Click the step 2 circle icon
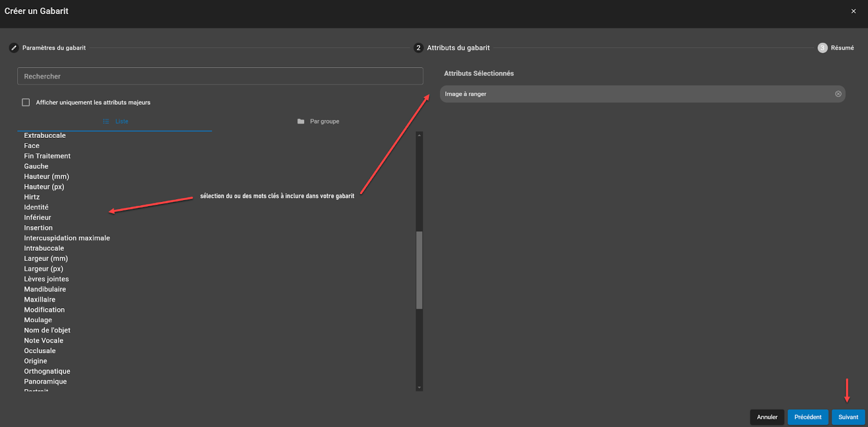Screen dimensions: 868x427 click(418, 48)
